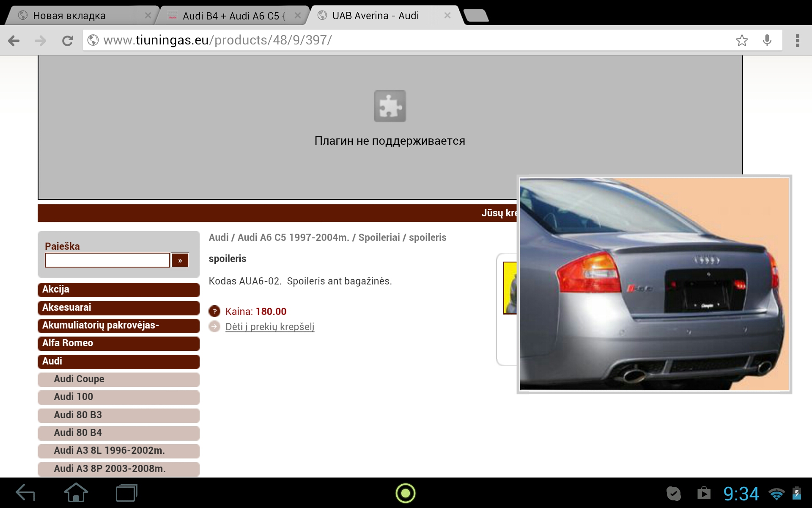Select Audi Coupe subcategory
The width and height of the screenshot is (812, 508).
(x=118, y=380)
